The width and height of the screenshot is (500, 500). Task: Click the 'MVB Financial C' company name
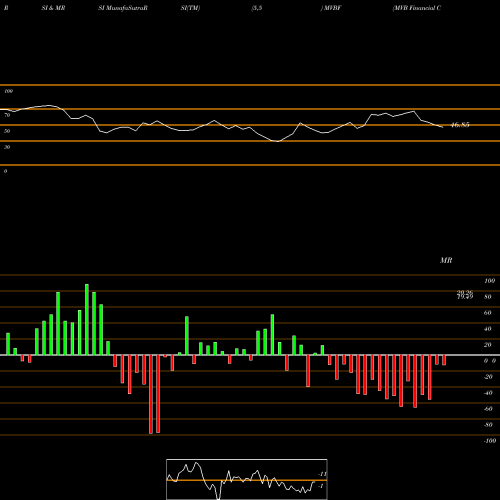(x=417, y=8)
